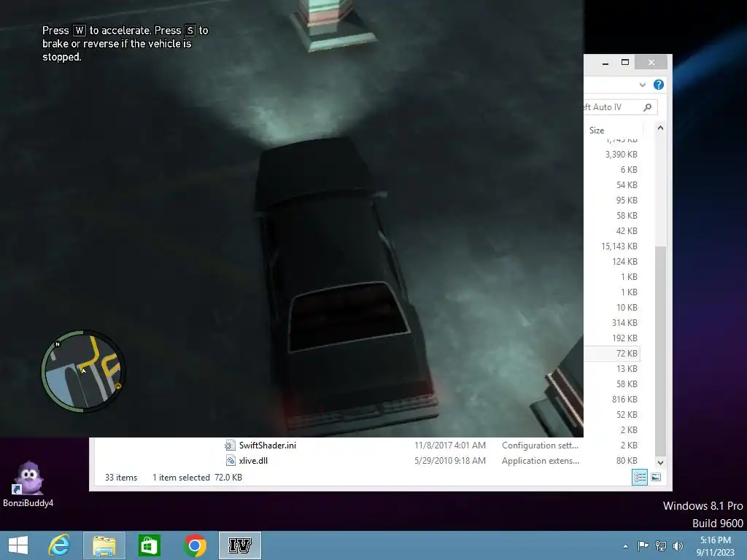Click the 33 items status text
Screen dimensions: 747x560
(121, 477)
